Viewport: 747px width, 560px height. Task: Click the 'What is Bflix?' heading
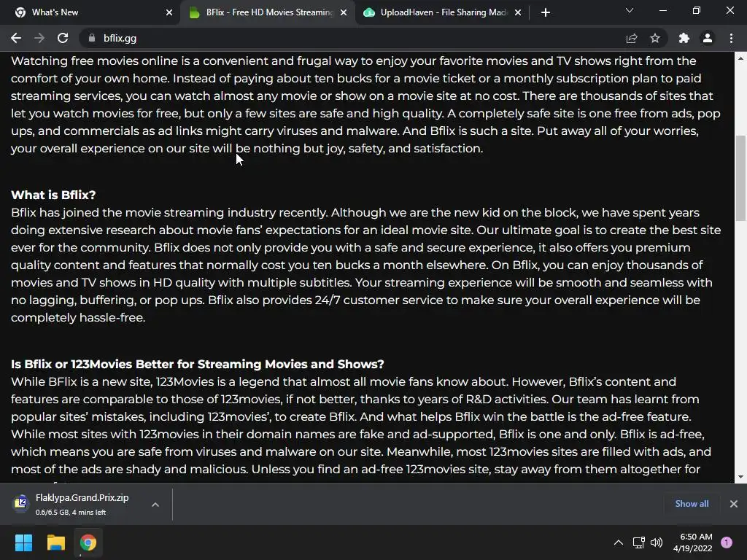coord(53,195)
